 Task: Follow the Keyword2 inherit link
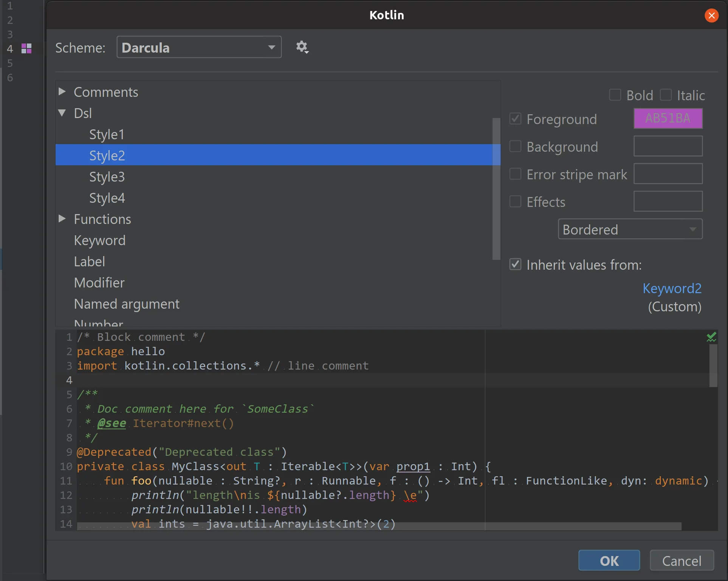click(672, 288)
